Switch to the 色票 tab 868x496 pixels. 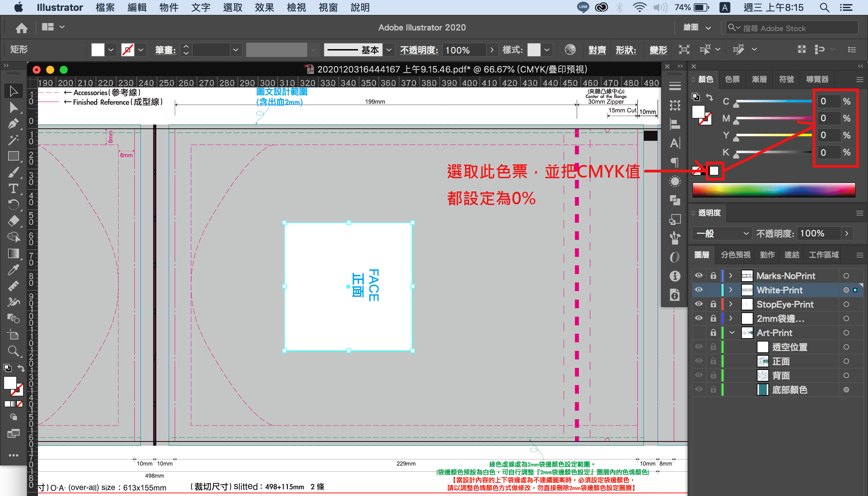click(732, 79)
